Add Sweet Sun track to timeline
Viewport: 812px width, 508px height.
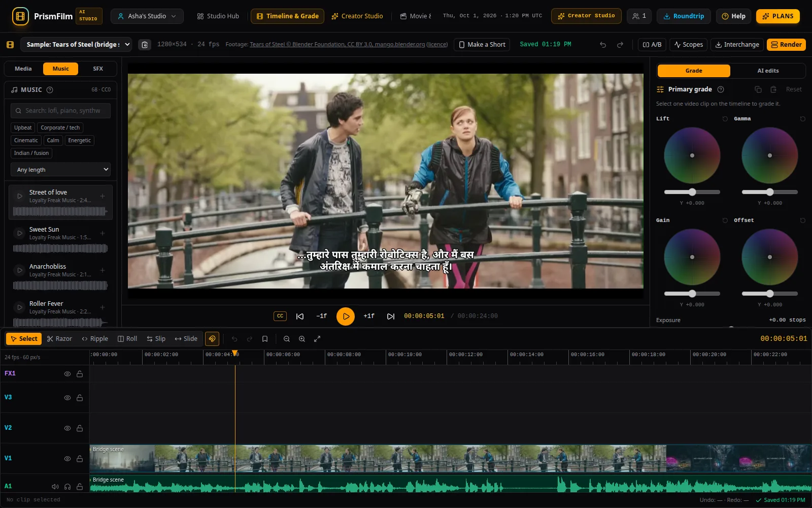point(103,233)
